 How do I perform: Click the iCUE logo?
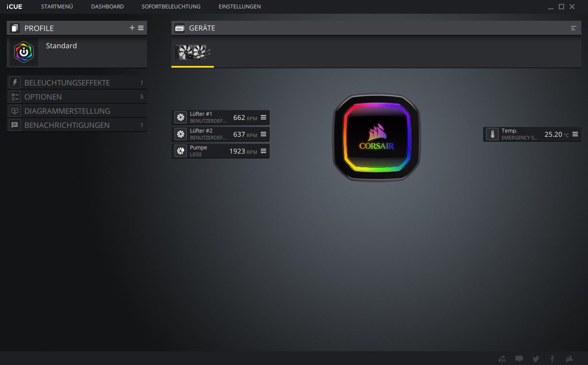pyautogui.click(x=15, y=7)
